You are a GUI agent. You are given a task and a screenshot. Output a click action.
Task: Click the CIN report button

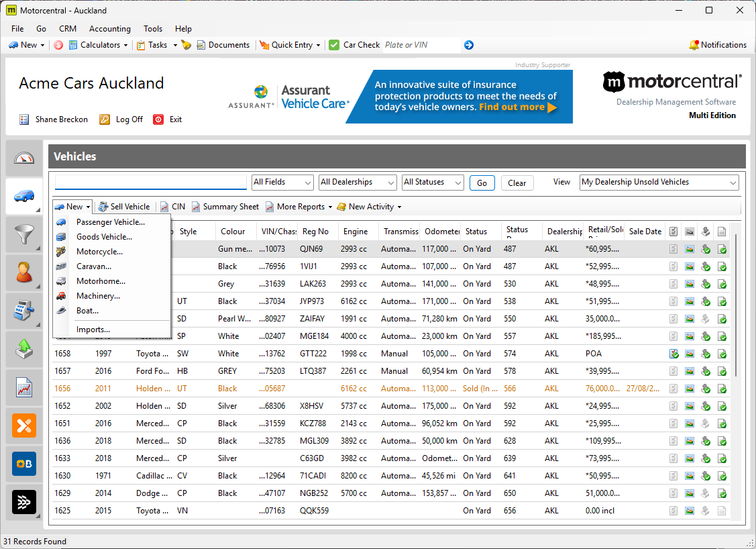[172, 207]
